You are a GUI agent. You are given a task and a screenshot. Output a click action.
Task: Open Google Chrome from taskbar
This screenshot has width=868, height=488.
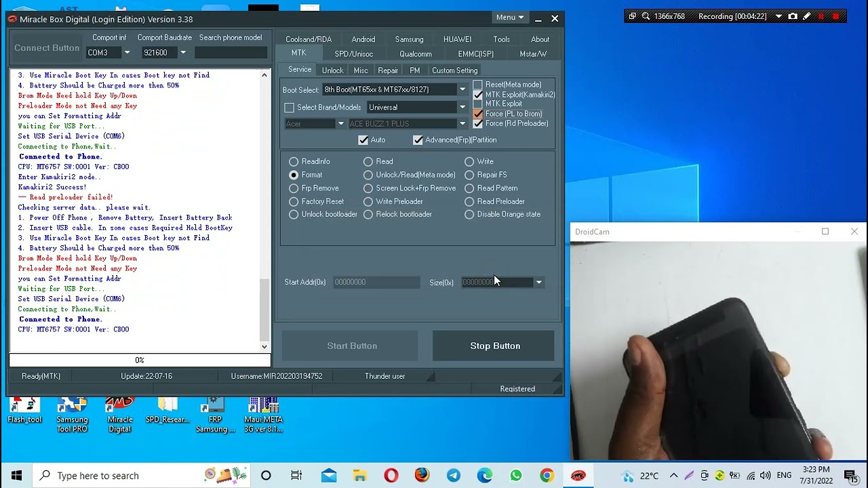pyautogui.click(x=547, y=475)
